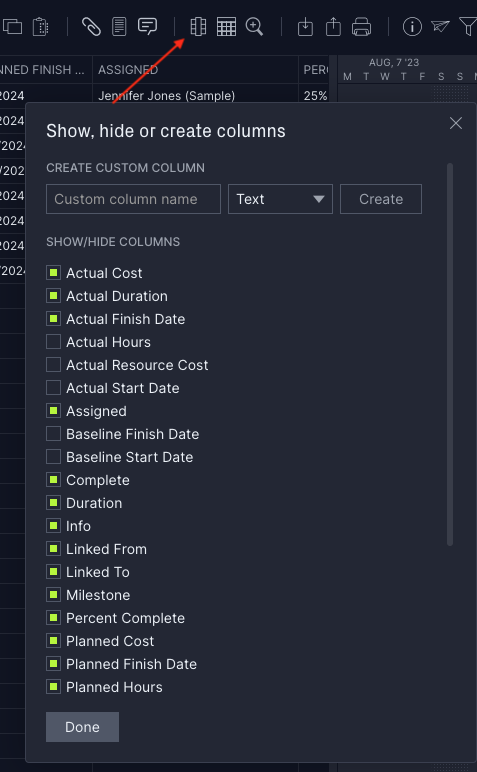Open the table grid view icon

click(x=226, y=27)
